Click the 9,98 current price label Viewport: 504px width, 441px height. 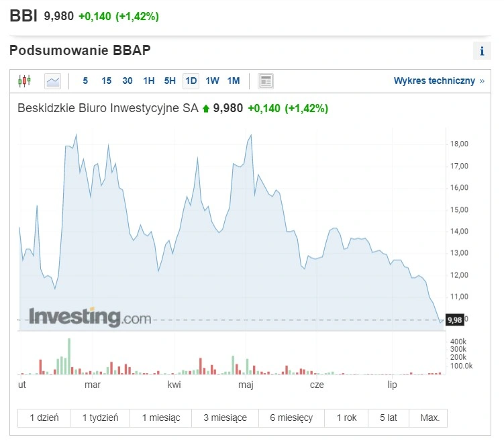455,320
